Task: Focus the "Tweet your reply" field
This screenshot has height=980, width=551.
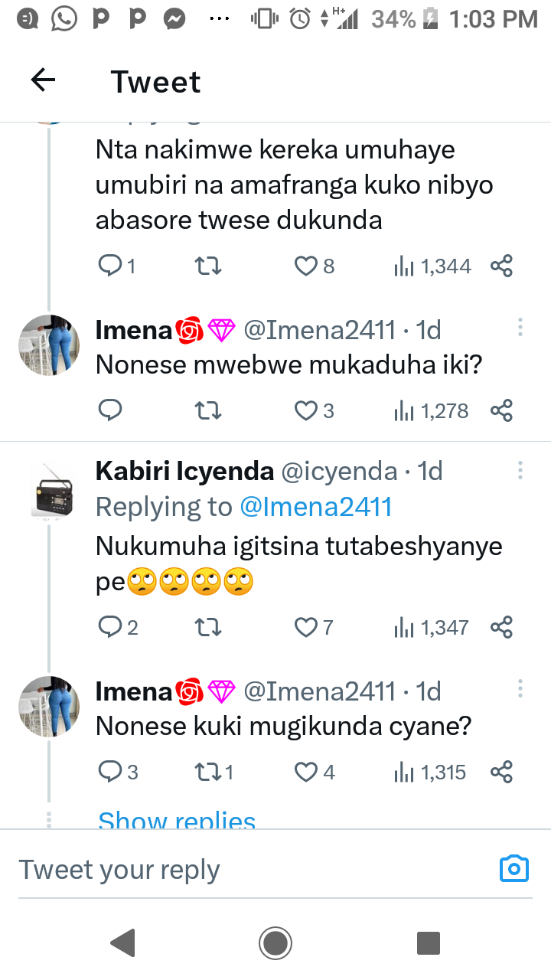Action: click(x=230, y=870)
